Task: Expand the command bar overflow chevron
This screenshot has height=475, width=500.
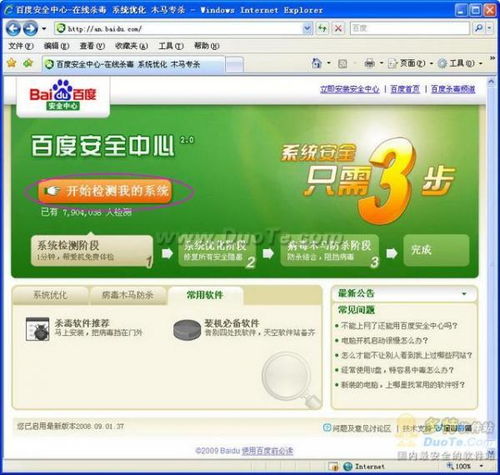Action: point(492,59)
